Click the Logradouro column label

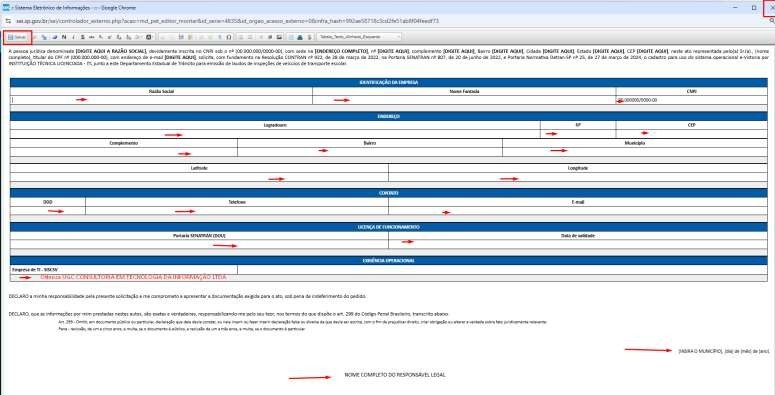[x=275, y=125]
